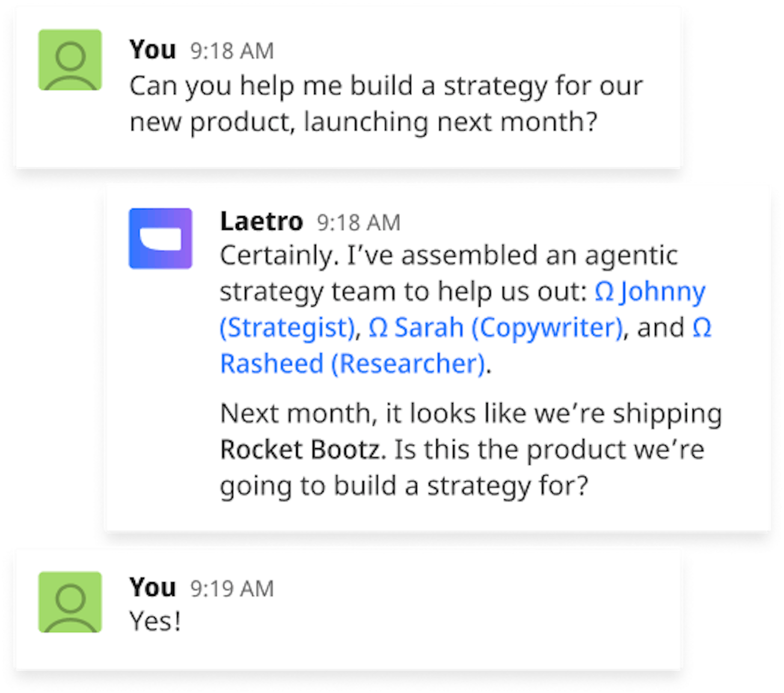Click the "You" name above the product launch question
This screenshot has width=784, height=693.
pos(153,50)
